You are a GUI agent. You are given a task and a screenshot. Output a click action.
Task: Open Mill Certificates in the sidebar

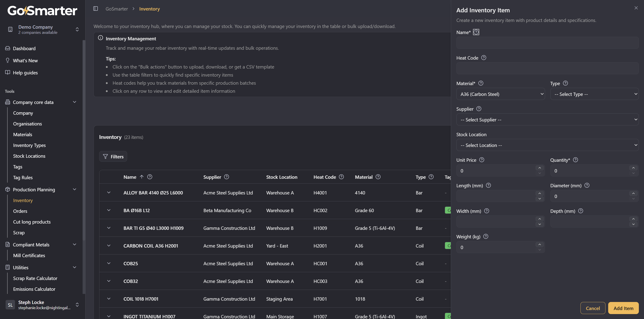point(29,255)
